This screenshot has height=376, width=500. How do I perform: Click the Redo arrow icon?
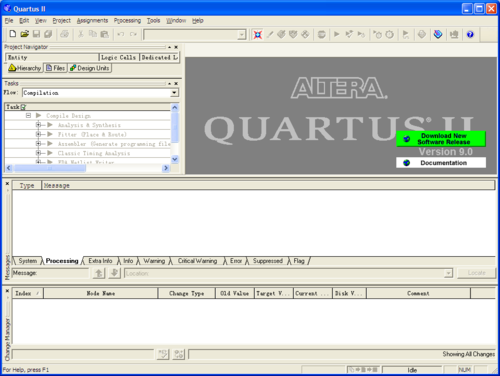[133, 34]
